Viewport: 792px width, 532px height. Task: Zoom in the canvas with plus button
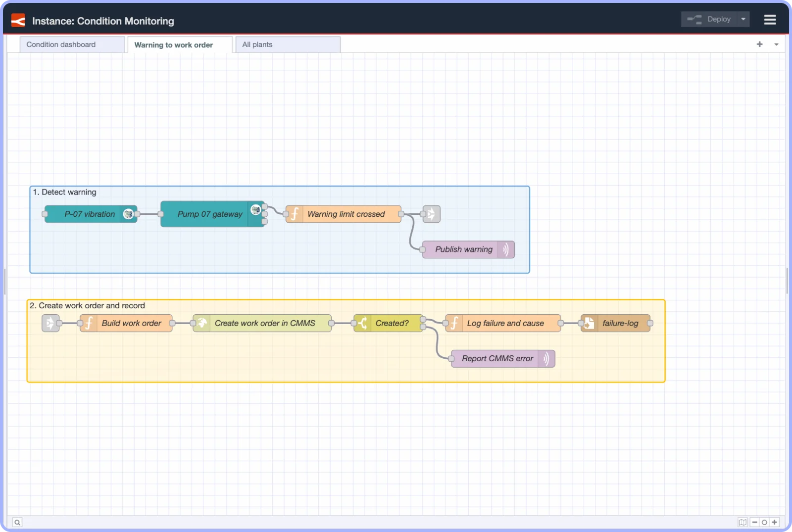click(x=775, y=522)
